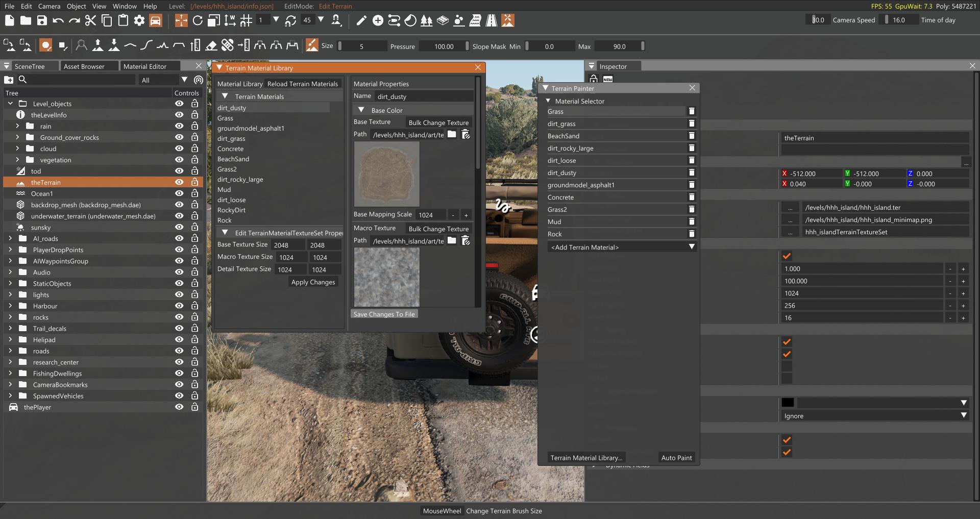This screenshot has width=980, height=519.
Task: Click the orange vehicle icon in the toolbar
Action: click(156, 20)
